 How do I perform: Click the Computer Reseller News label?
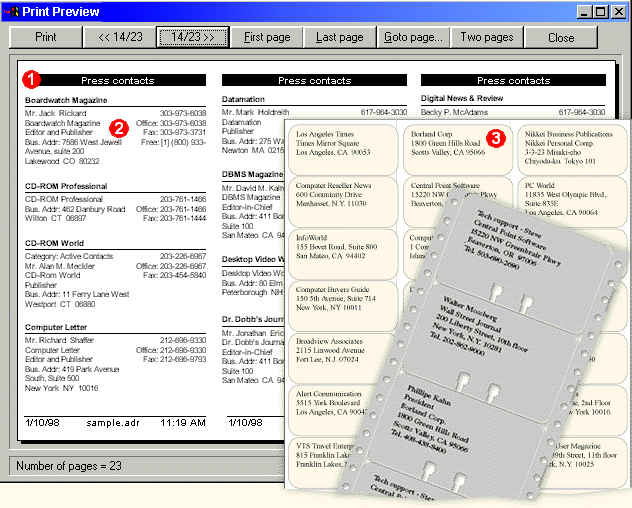click(x=343, y=202)
